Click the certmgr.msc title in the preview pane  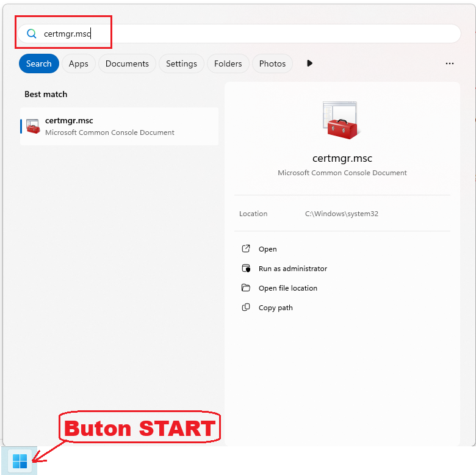tap(342, 158)
